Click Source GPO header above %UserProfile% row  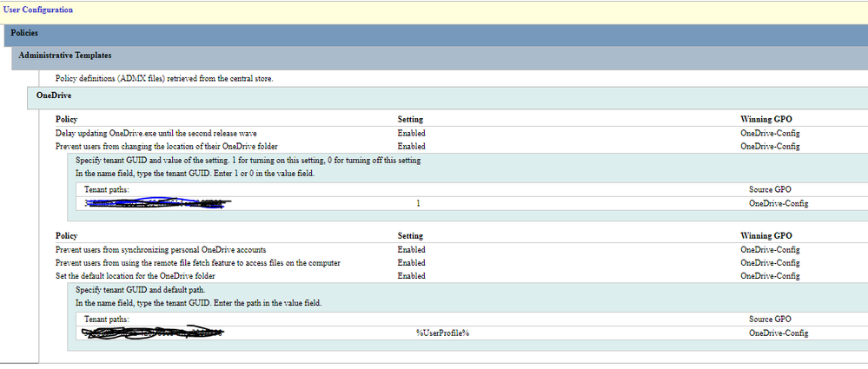click(770, 320)
